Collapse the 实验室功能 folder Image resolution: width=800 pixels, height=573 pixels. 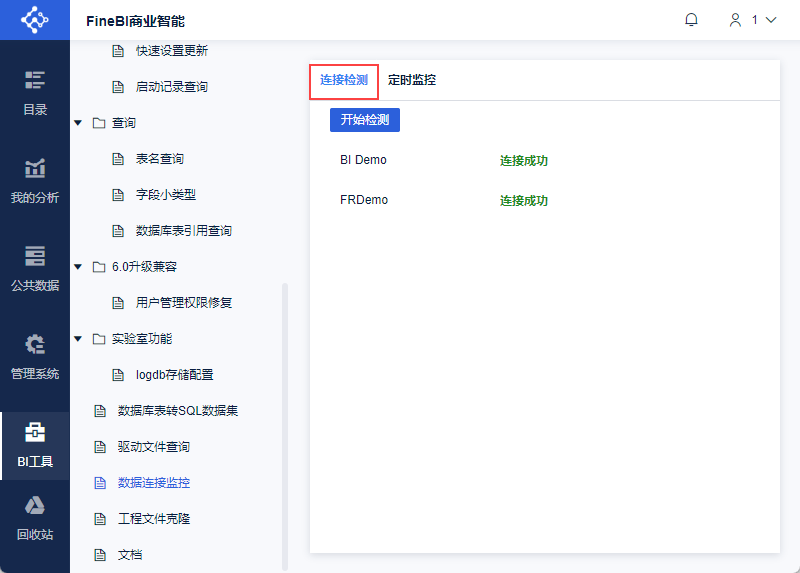coord(78,339)
